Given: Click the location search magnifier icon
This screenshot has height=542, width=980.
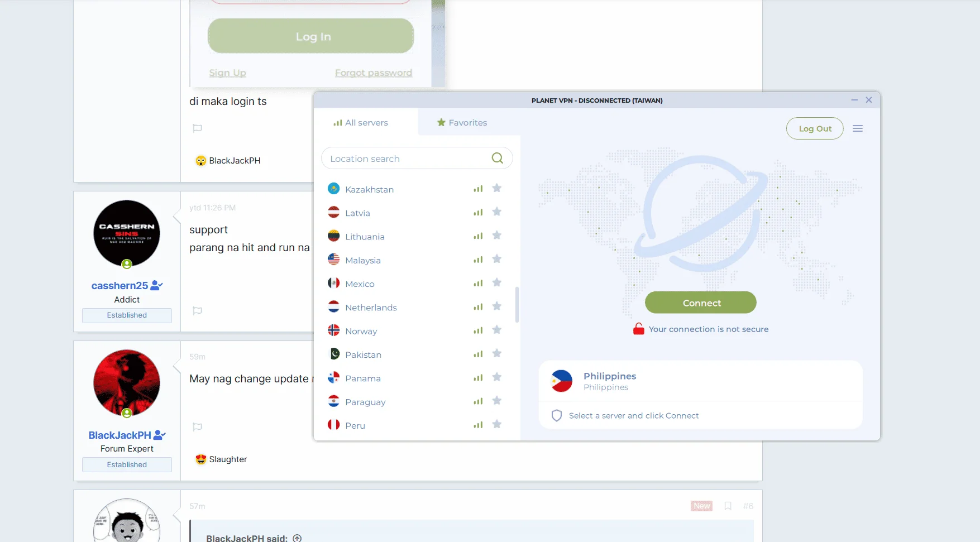Looking at the screenshot, I should 497,158.
